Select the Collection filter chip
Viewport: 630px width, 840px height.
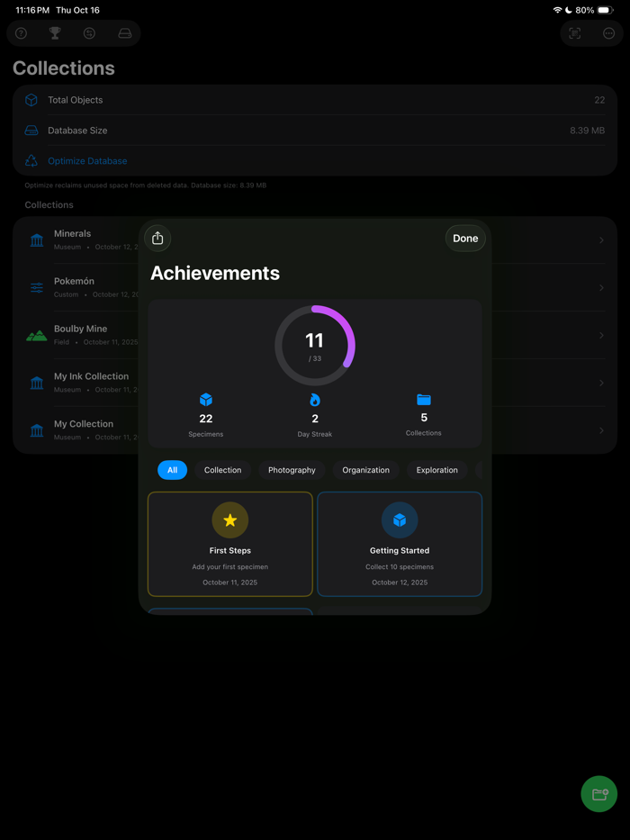(x=223, y=470)
